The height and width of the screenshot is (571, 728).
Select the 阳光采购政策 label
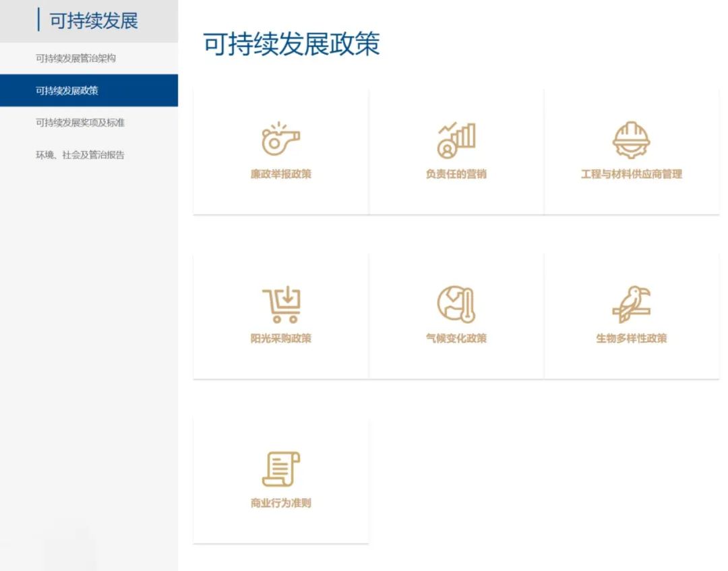pyautogui.click(x=280, y=338)
